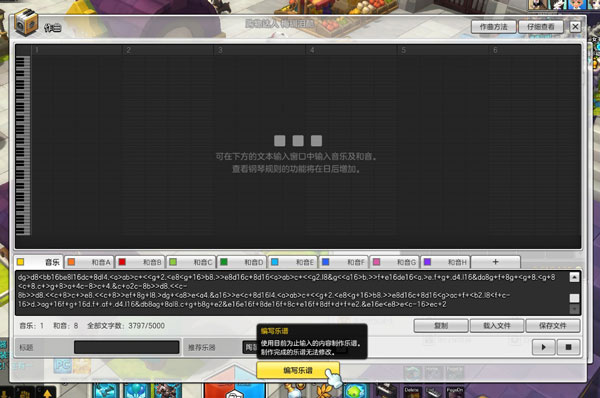The width and height of the screenshot is (600, 398).
Task: Switch to the 和音A tab
Action: point(89,262)
